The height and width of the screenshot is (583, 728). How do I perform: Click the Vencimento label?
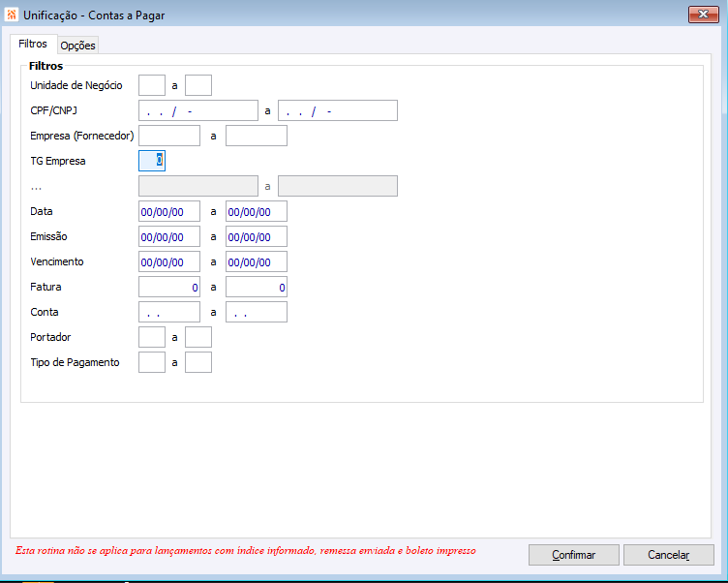[57, 261]
